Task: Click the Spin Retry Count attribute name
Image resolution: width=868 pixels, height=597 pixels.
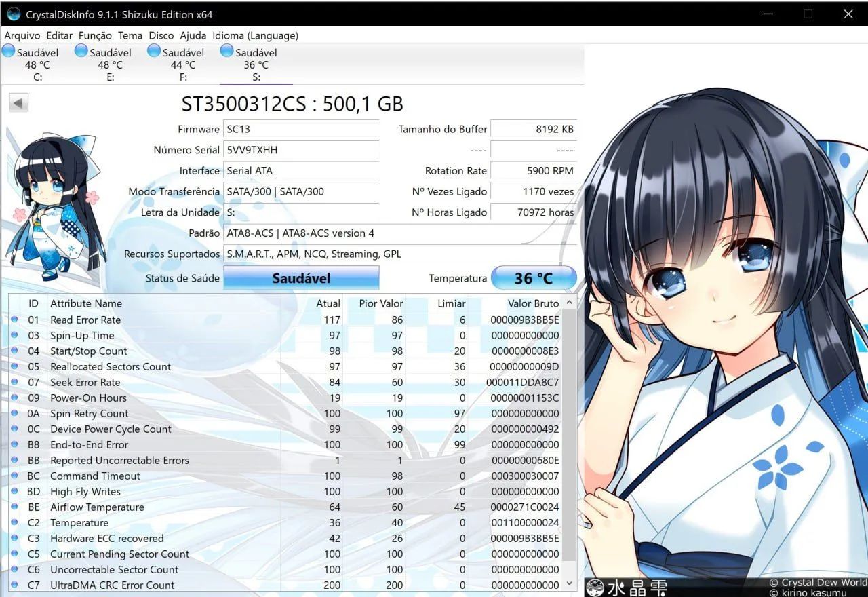Action: 90,413
